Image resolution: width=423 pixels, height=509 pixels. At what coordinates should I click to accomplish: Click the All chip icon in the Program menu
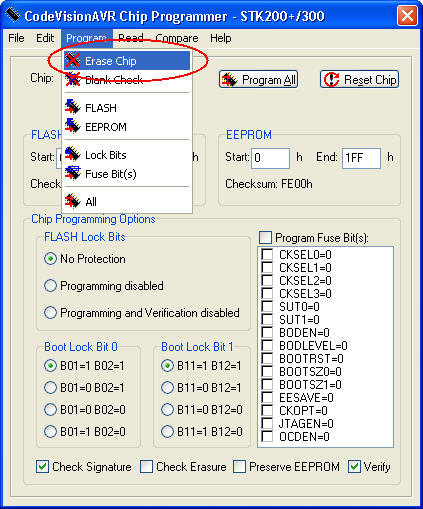point(72,201)
